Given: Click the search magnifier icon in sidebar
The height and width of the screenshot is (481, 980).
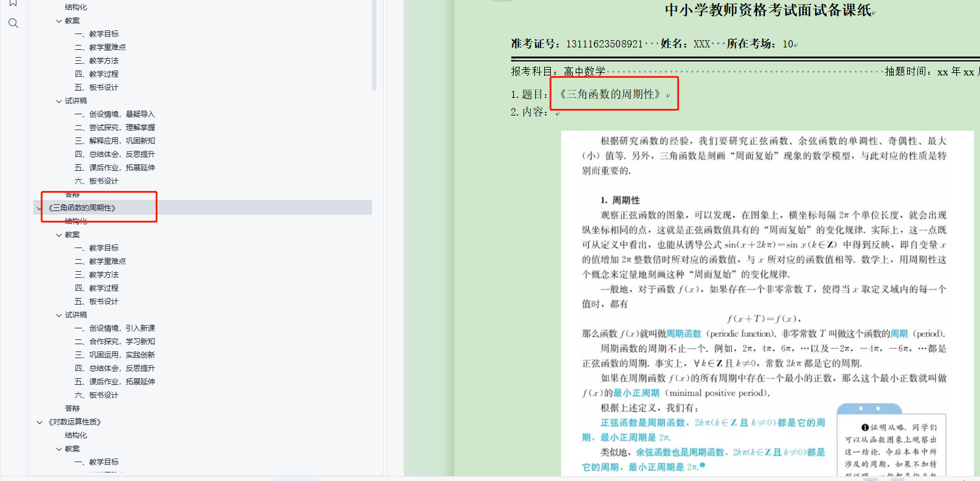Looking at the screenshot, I should (13, 24).
